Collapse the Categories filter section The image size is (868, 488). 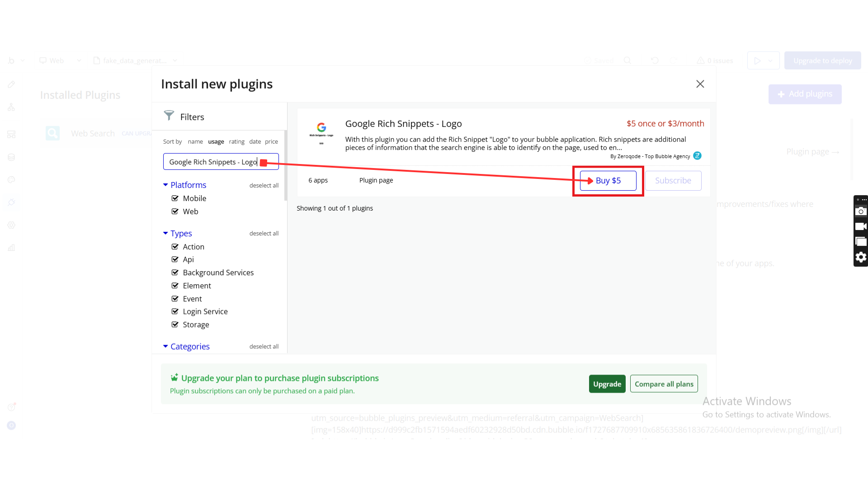pos(165,347)
